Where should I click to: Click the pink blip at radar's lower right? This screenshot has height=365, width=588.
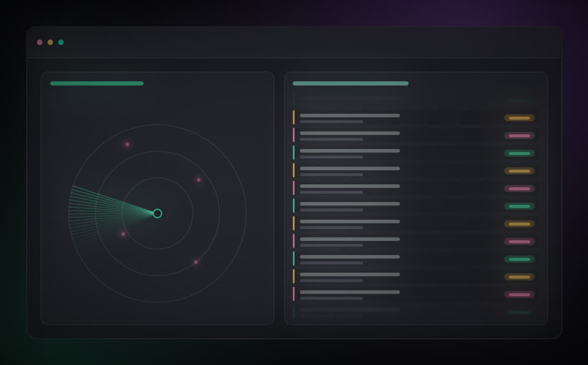pos(196,262)
